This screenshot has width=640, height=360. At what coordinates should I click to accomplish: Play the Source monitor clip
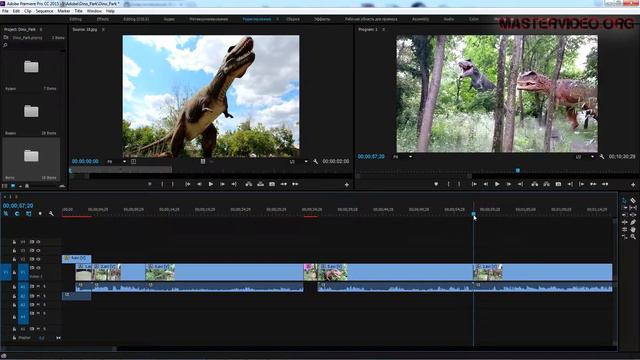pos(211,184)
